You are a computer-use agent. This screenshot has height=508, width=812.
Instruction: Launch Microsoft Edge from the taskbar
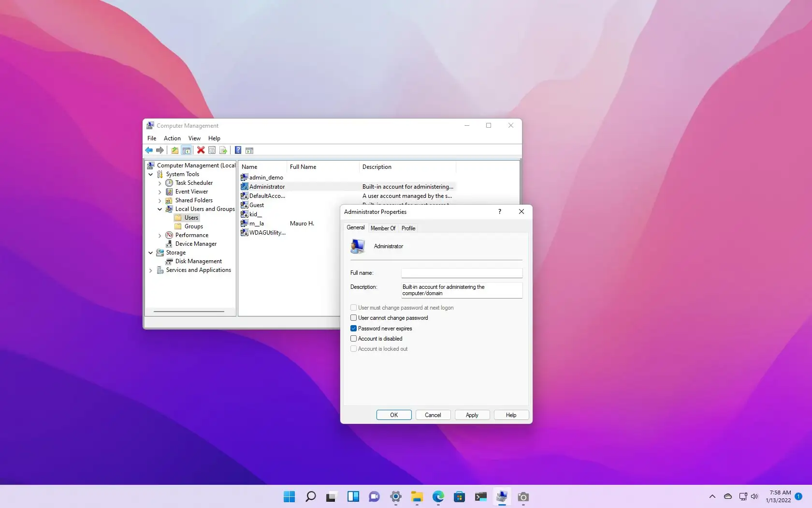pyautogui.click(x=438, y=497)
